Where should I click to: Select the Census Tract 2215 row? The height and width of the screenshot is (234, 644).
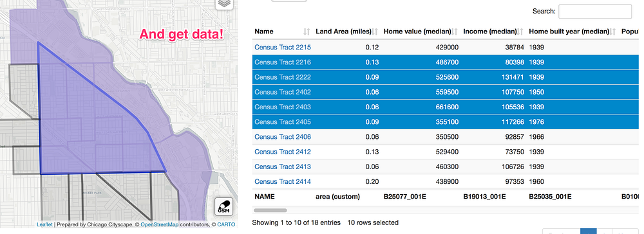(x=446, y=47)
